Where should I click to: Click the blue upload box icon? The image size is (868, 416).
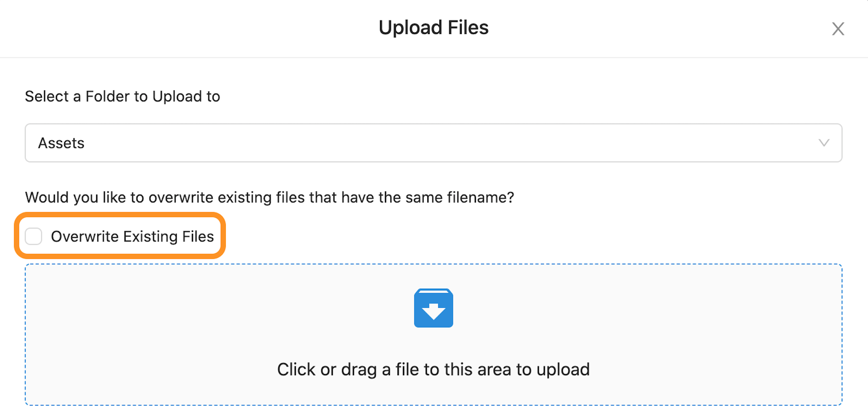[433, 308]
